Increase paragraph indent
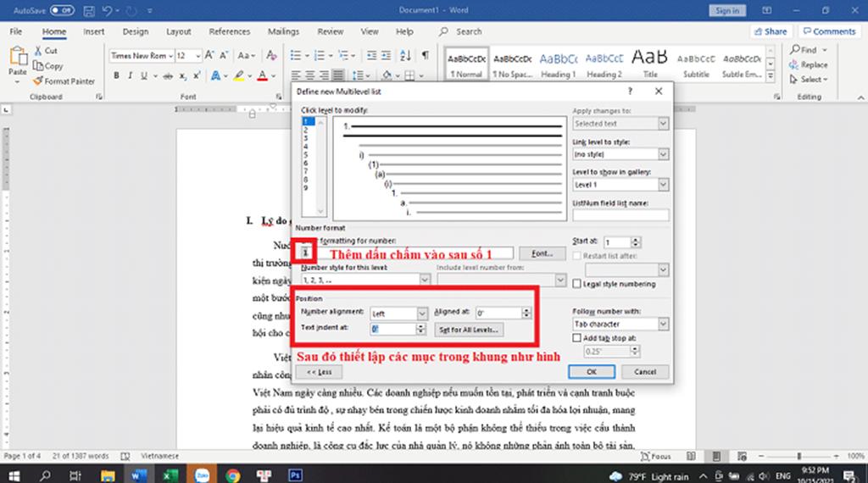This screenshot has height=483, width=868. tap(386, 55)
